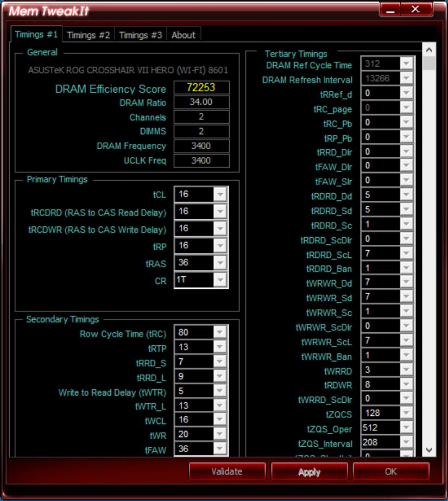
Task: Open the tFAW_Dlr dropdown arrow
Action: point(407,166)
